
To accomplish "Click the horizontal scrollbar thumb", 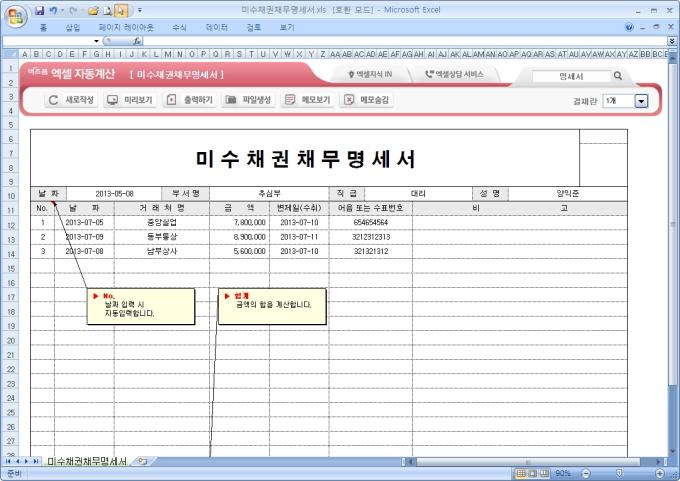I will (528, 462).
